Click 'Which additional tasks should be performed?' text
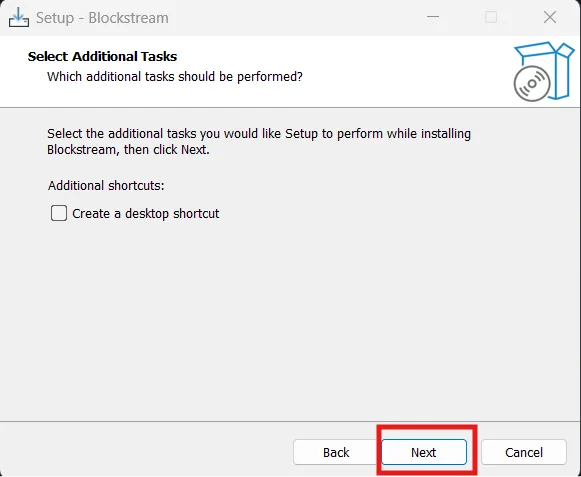581x477 pixels. point(175,77)
